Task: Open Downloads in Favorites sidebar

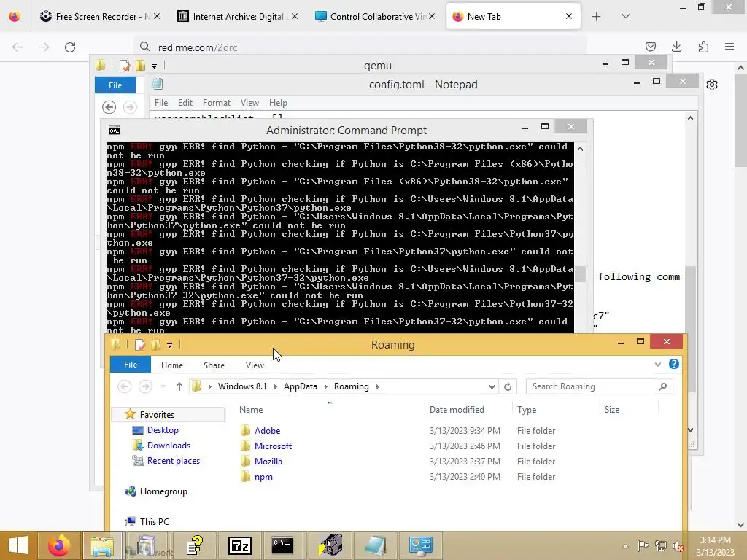Action: tap(169, 446)
